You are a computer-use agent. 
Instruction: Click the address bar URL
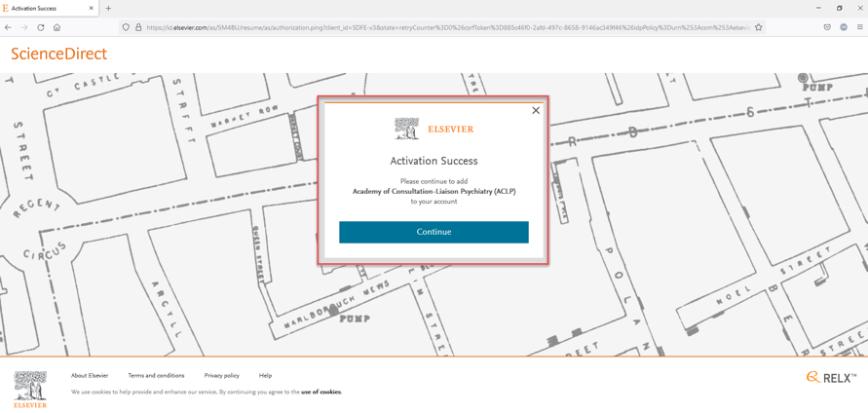(x=448, y=27)
